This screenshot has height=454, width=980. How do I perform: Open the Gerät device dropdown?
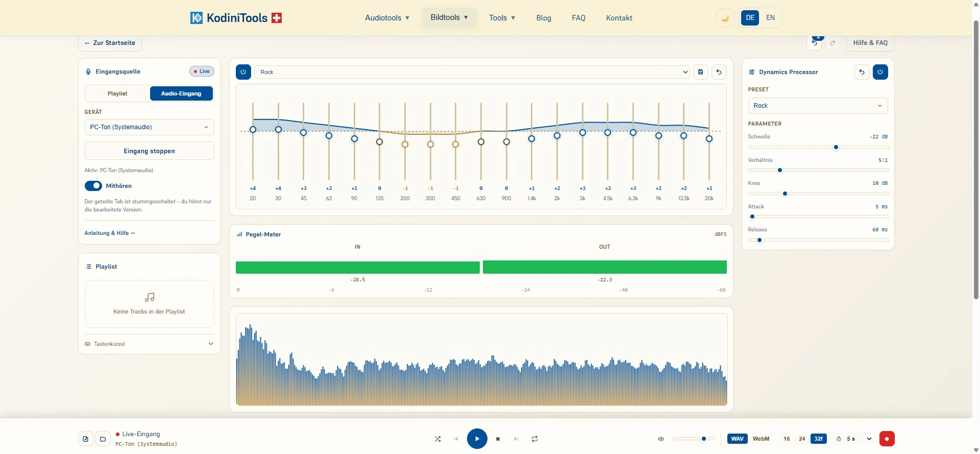click(x=149, y=127)
